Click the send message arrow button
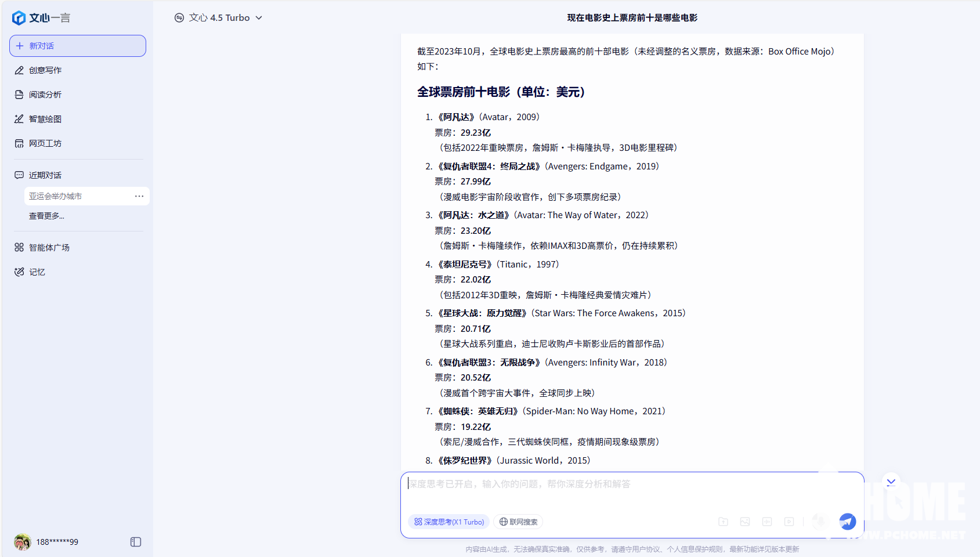 [847, 522]
